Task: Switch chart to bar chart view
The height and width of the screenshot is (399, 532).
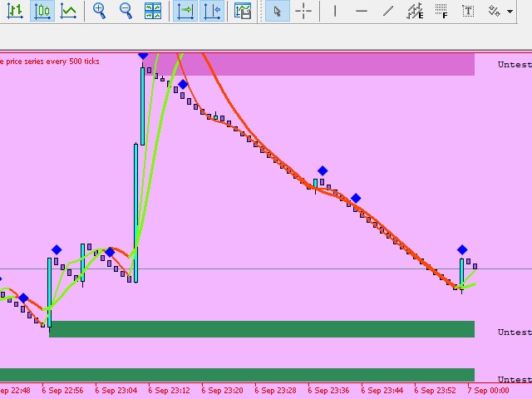Action: pyautogui.click(x=15, y=11)
